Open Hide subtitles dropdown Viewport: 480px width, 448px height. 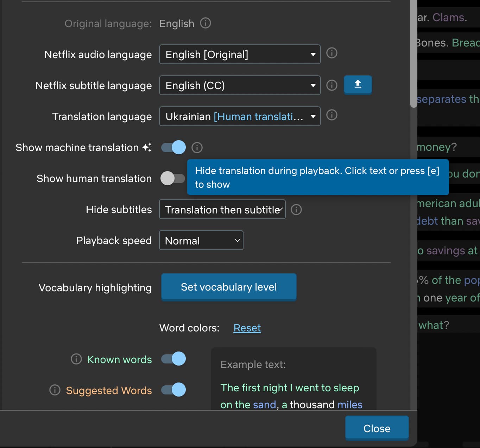(x=222, y=209)
